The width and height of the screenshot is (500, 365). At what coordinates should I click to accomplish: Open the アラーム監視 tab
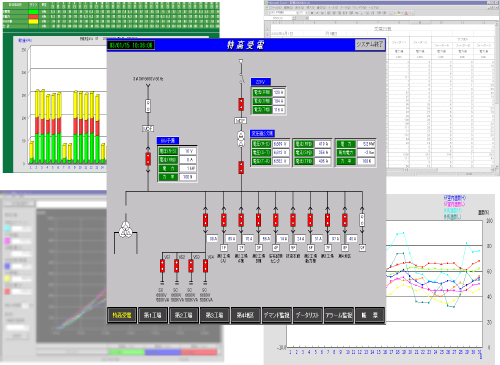tap(339, 315)
